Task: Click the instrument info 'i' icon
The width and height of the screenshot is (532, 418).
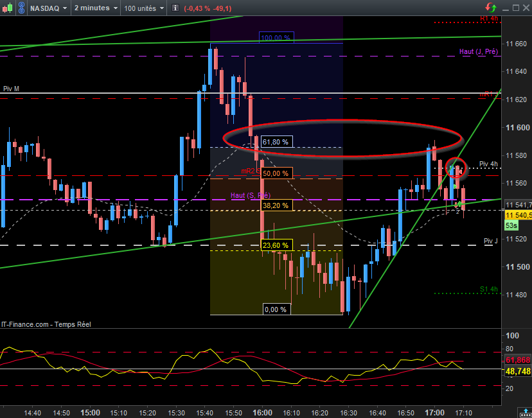Action: [x=175, y=8]
